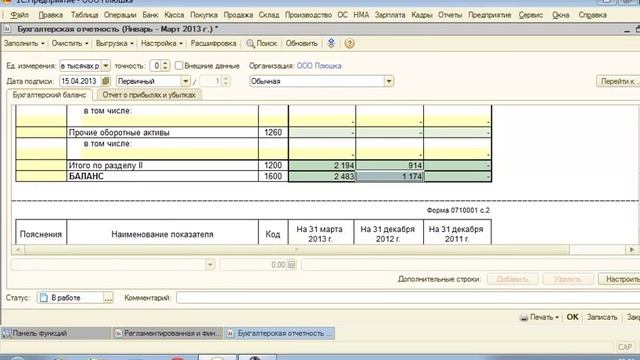The height and width of the screenshot is (360, 640).
Task: Open the status selection ellipsis button
Action: click(108, 298)
